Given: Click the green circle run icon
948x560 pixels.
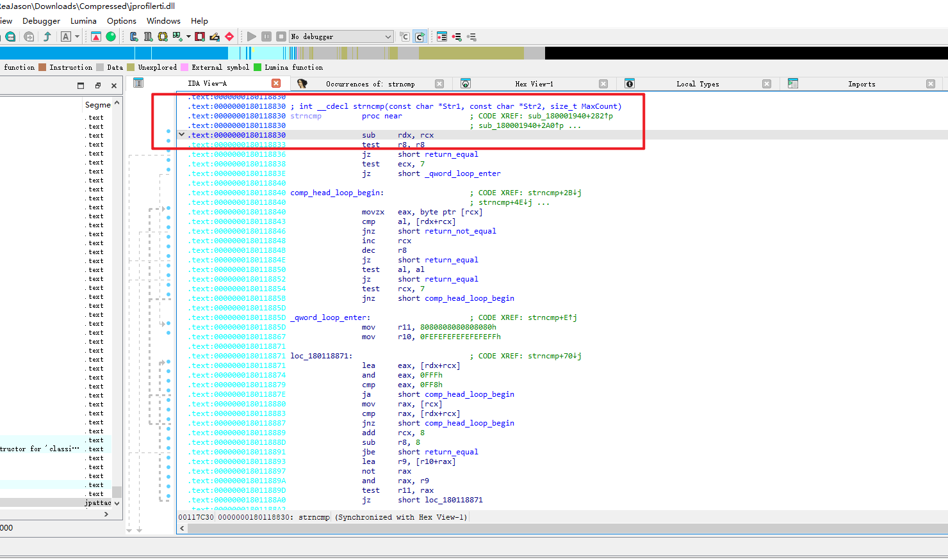Looking at the screenshot, I should pyautogui.click(x=111, y=36).
